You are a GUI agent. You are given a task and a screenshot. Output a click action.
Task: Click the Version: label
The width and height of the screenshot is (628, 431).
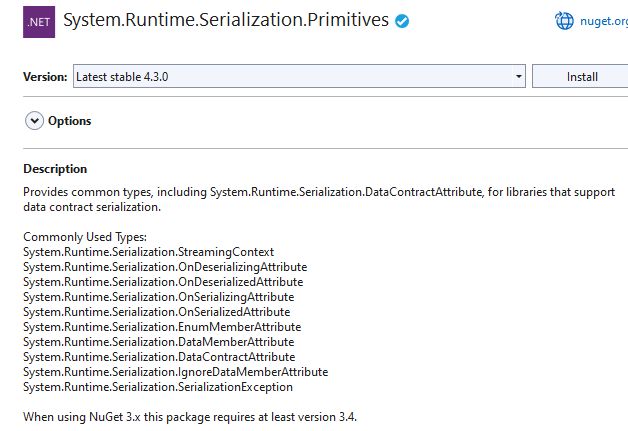45,77
